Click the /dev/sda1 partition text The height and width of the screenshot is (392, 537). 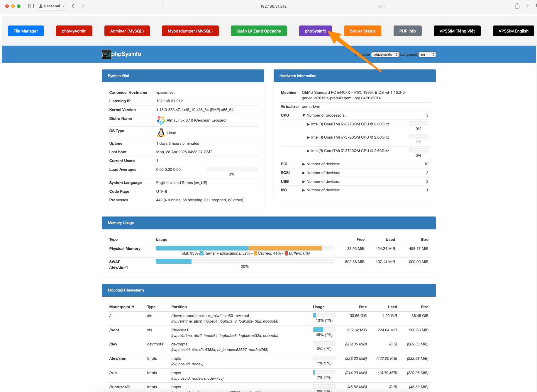(x=180, y=330)
